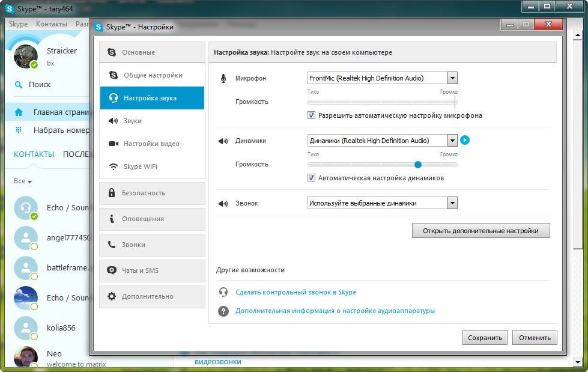Toggle Разрешить автоматическую настройку микрофона checkbox
Image resolution: width=588 pixels, height=372 pixels.
[311, 115]
